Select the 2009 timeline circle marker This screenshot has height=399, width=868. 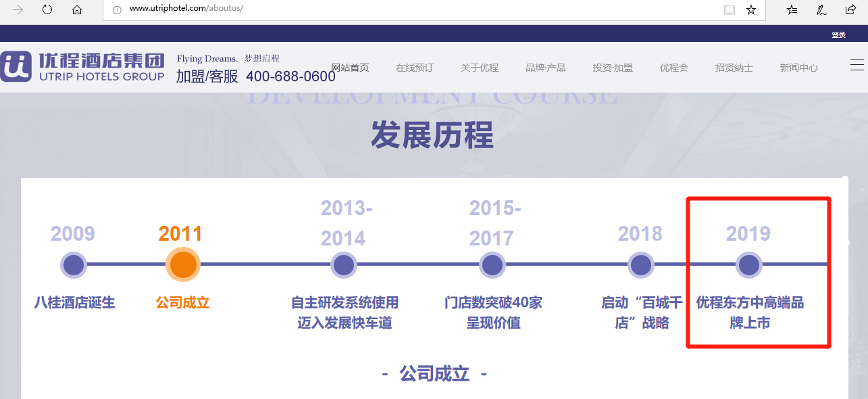[74, 264]
